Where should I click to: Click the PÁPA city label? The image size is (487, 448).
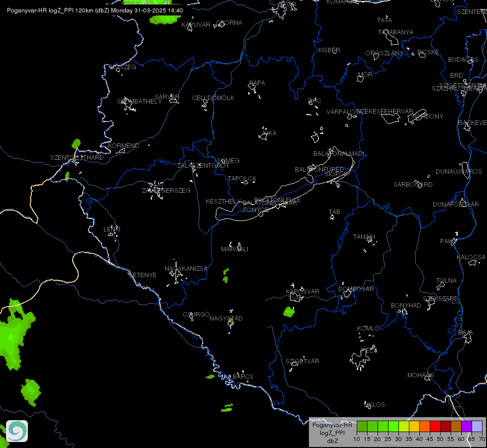[x=257, y=83]
